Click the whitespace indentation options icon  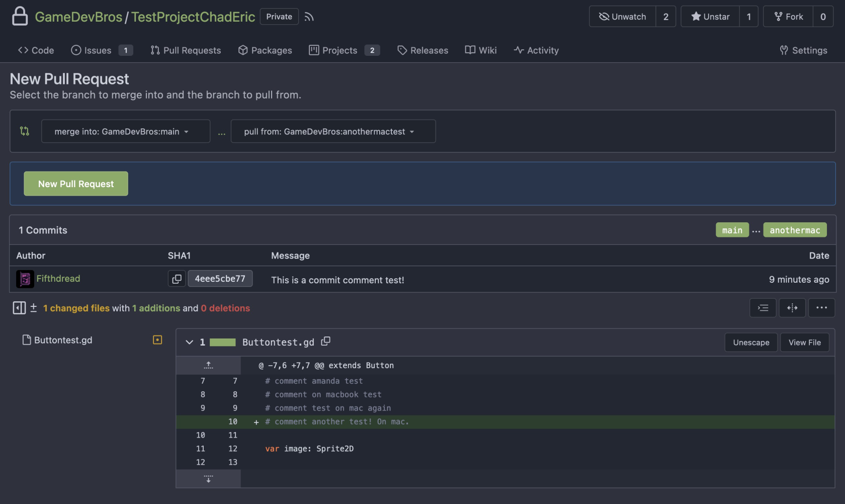tap(763, 308)
